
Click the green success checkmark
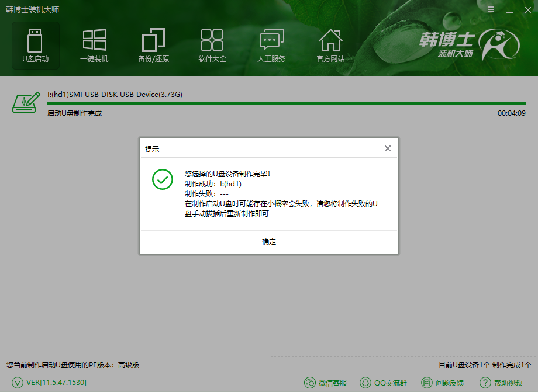pos(161,179)
